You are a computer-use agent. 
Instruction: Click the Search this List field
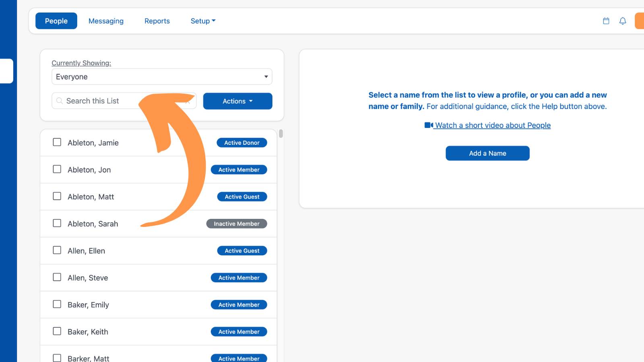(x=124, y=101)
